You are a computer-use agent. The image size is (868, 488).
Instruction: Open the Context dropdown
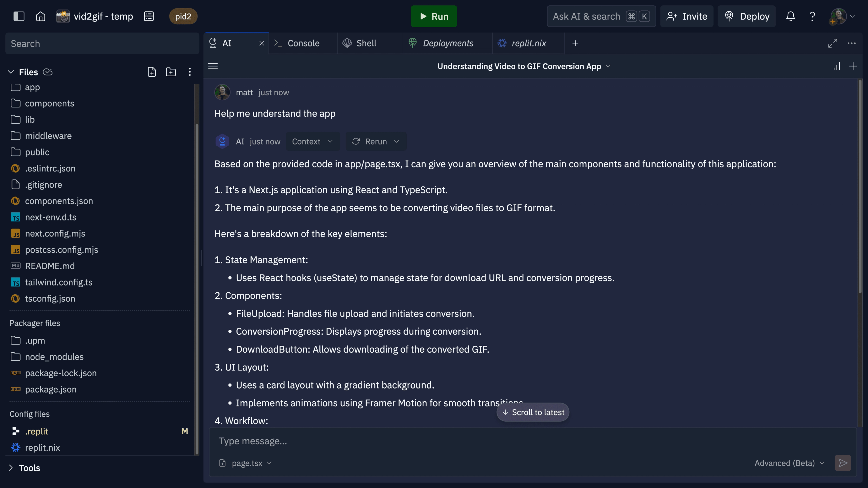point(312,141)
